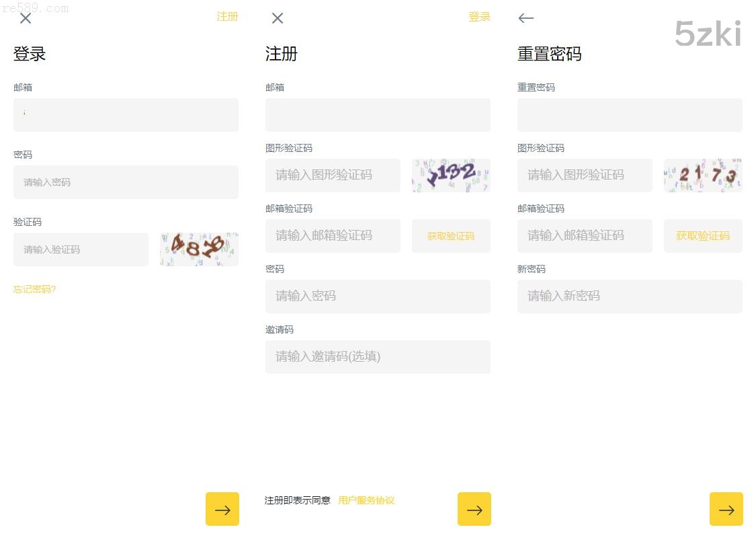This screenshot has height=546, width=756.
Task: Click the back arrow on the reset password panel
Action: click(526, 18)
